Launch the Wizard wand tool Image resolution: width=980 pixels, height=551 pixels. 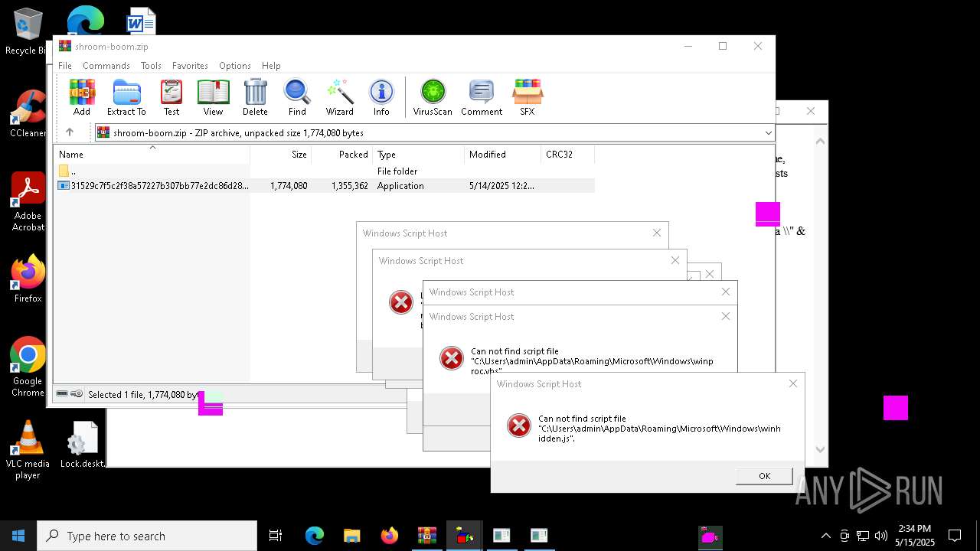tap(339, 97)
